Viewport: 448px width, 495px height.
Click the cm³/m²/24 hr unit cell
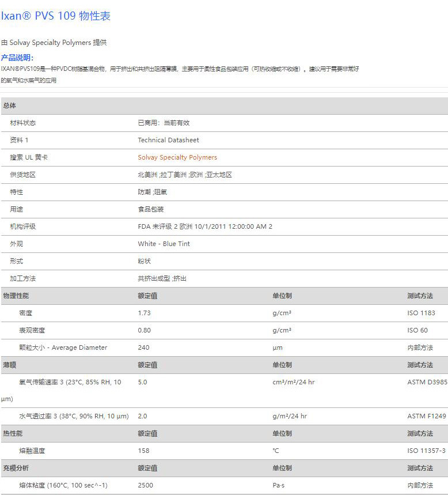(294, 382)
